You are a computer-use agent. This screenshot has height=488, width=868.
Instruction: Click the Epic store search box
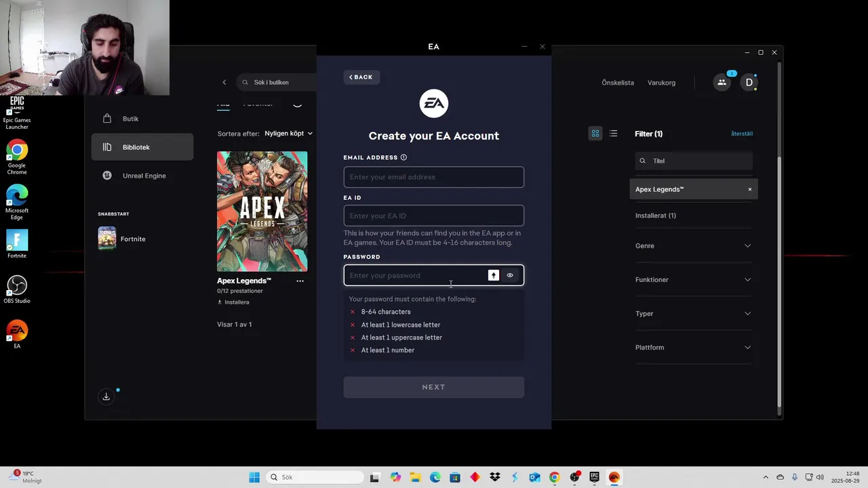(x=277, y=83)
